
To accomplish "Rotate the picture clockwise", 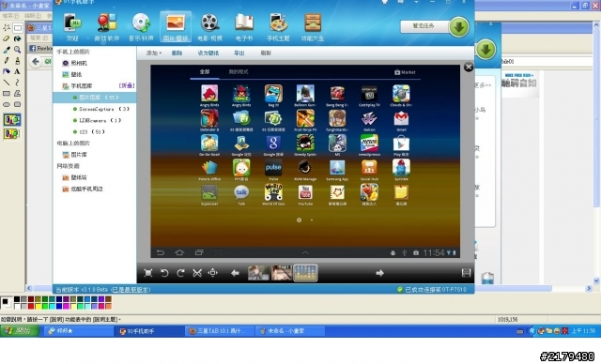I will coord(180,273).
